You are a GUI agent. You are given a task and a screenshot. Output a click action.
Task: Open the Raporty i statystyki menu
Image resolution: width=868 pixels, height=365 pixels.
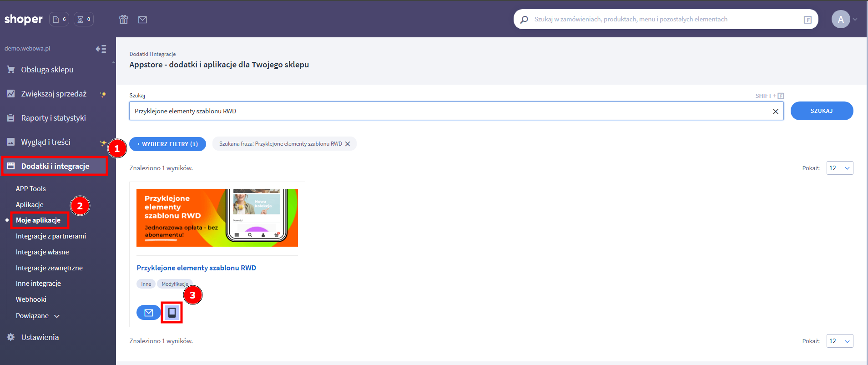click(53, 118)
